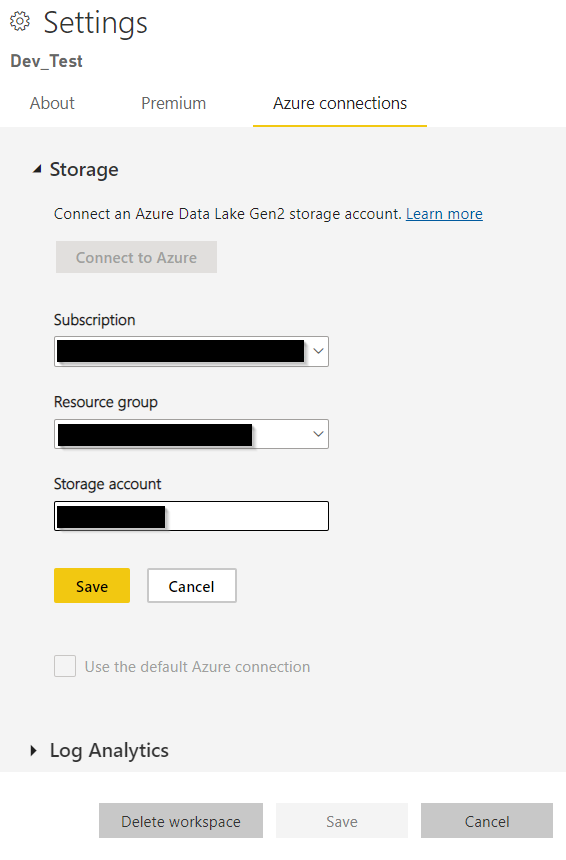Screen dimensions: 566x860
Task: Follow the Learn more link
Action: click(x=444, y=213)
